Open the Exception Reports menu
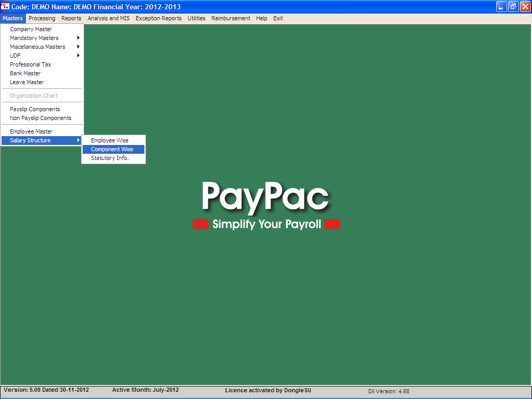The height and width of the screenshot is (399, 532). [158, 18]
